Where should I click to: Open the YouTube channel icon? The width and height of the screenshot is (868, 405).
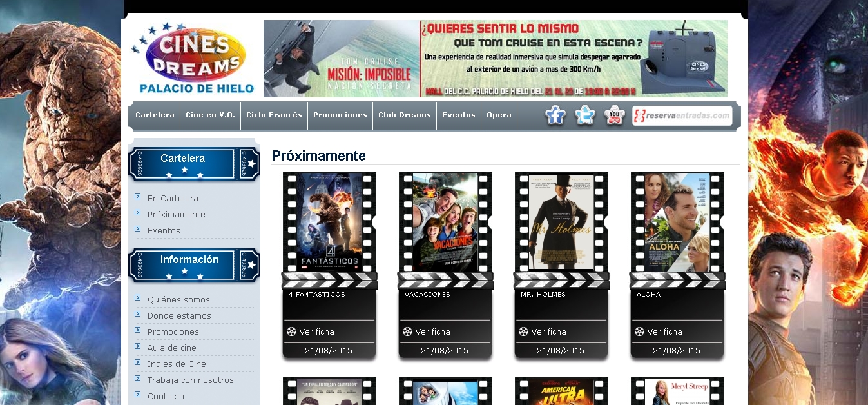pos(615,115)
